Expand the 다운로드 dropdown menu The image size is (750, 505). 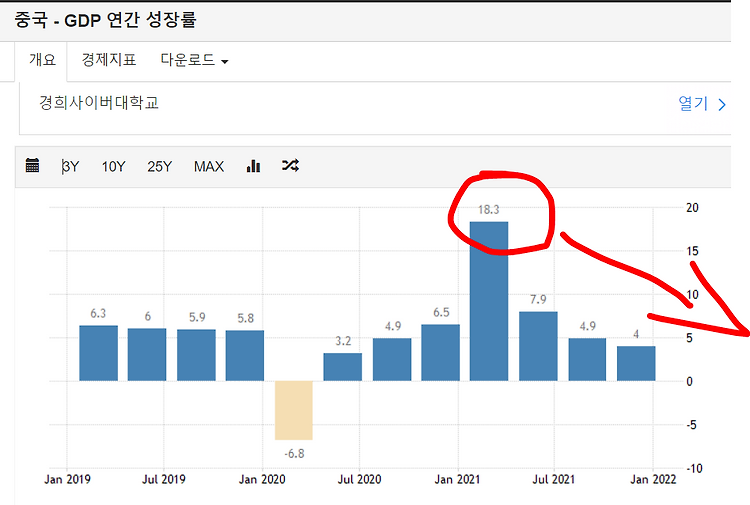[194, 60]
